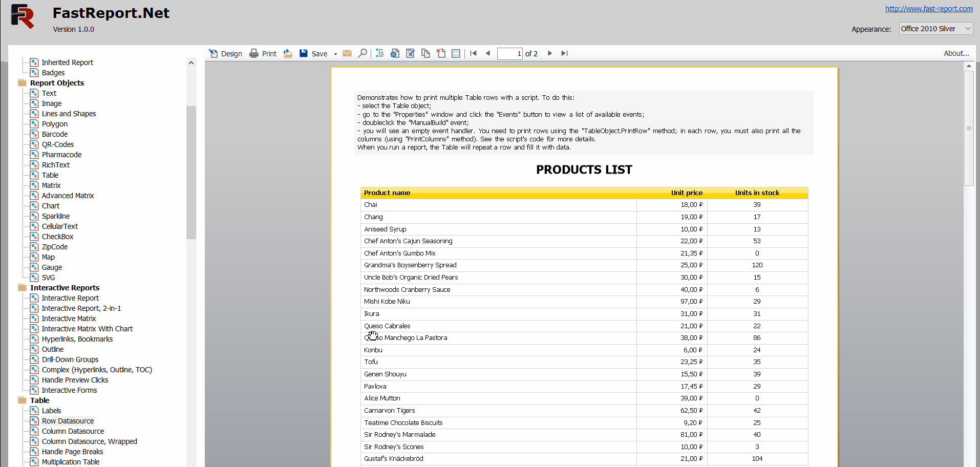The image size is (980, 467).
Task: Open the Appearance theme dropdown
Action: (x=936, y=29)
